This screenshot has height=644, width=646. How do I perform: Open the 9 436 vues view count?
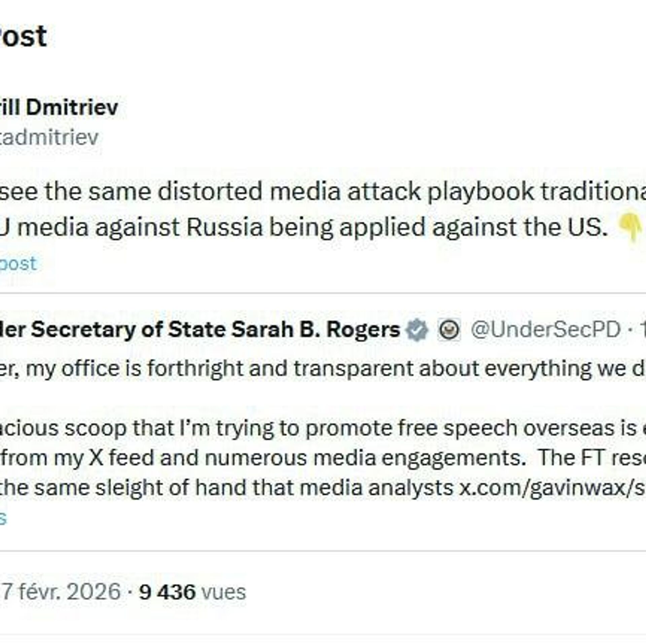(192, 592)
